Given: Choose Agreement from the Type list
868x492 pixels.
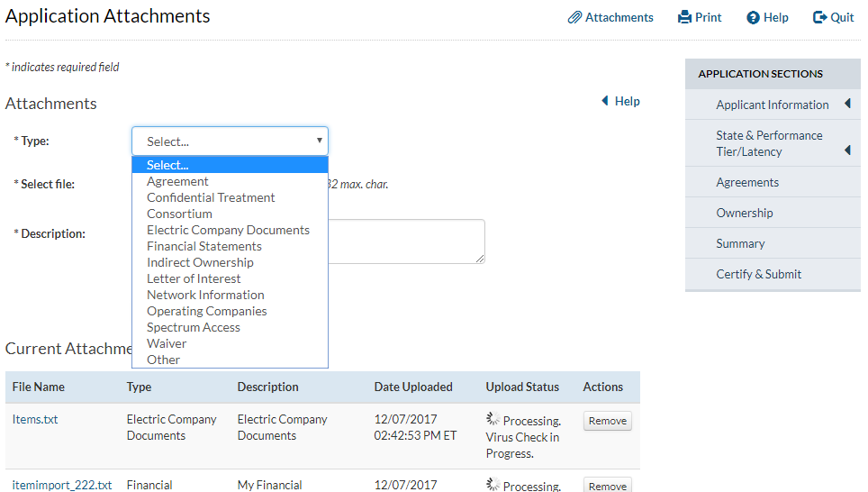Looking at the screenshot, I should click(177, 181).
